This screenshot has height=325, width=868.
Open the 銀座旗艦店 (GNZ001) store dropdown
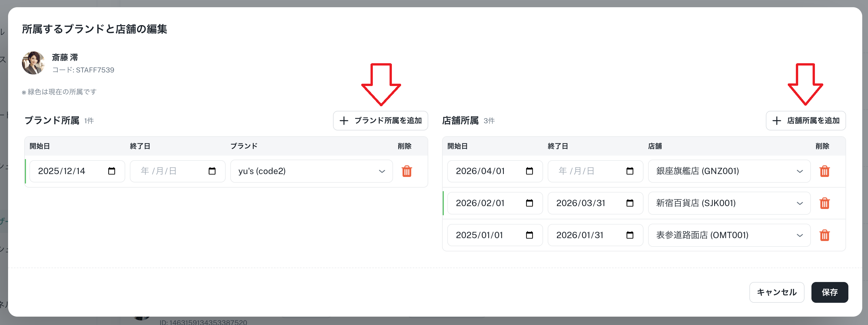(x=729, y=171)
